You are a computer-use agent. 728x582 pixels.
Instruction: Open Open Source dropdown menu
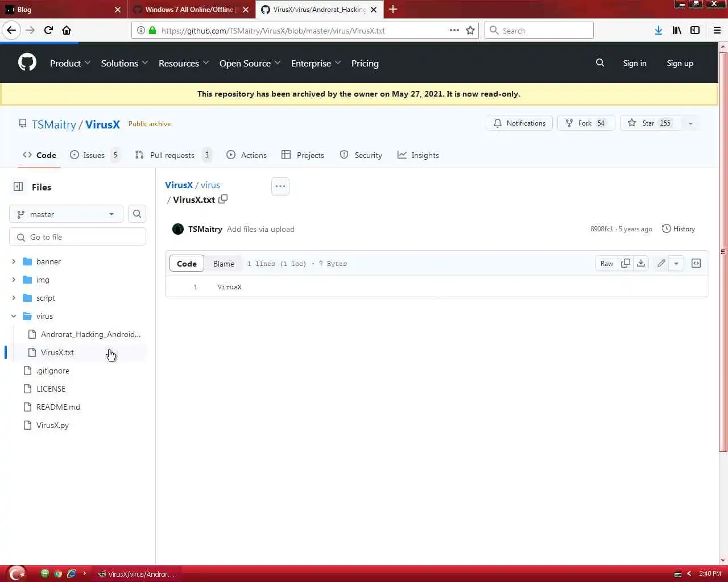pyautogui.click(x=250, y=63)
